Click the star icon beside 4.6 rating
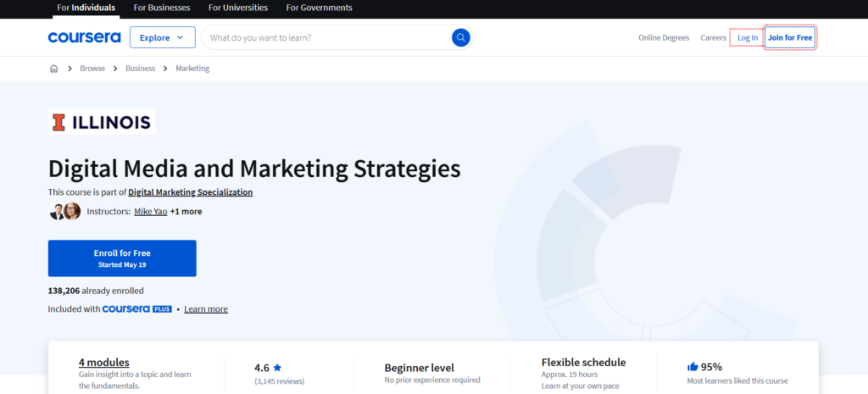868x394 pixels. [277, 368]
